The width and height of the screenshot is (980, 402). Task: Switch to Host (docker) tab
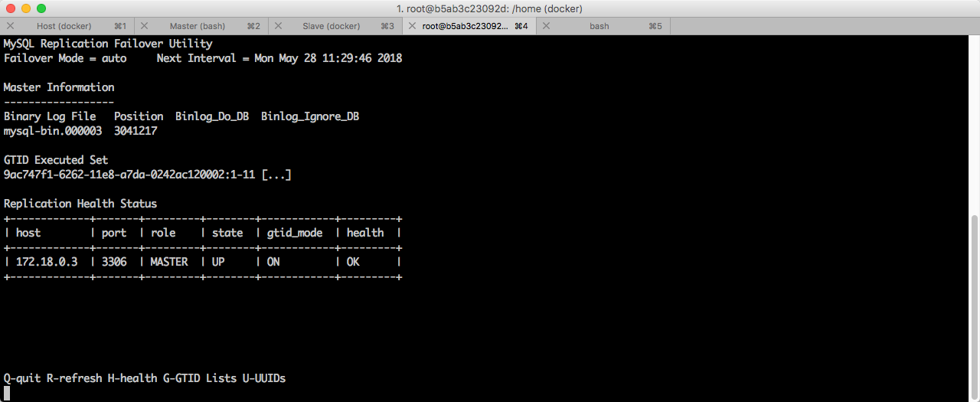67,26
